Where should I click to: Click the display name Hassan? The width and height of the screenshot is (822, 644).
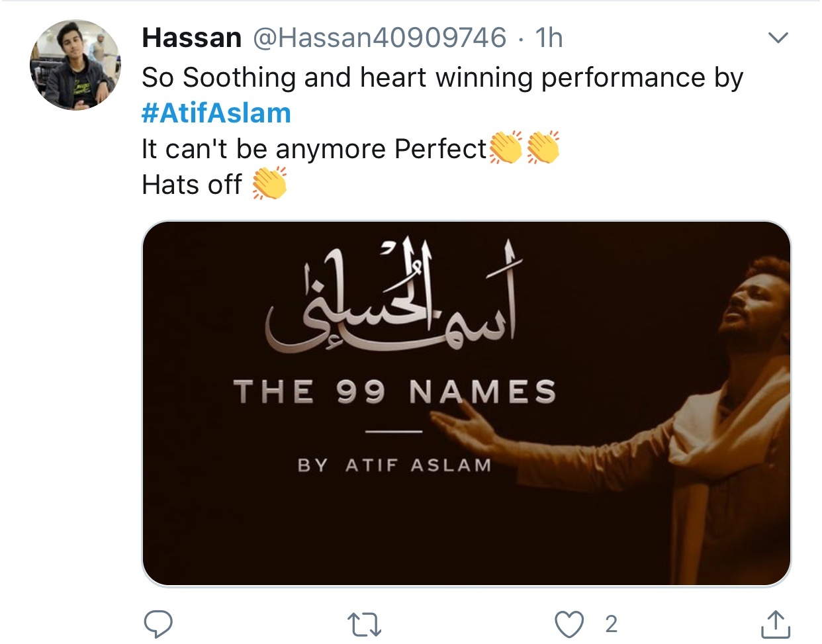click(x=192, y=38)
